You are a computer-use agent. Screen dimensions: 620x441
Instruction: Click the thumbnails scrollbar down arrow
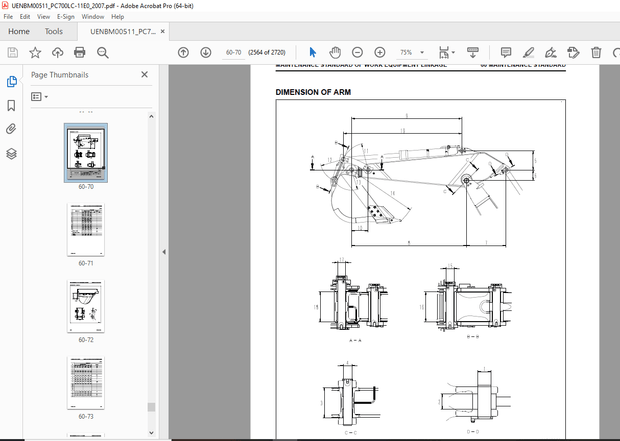[x=151, y=432]
